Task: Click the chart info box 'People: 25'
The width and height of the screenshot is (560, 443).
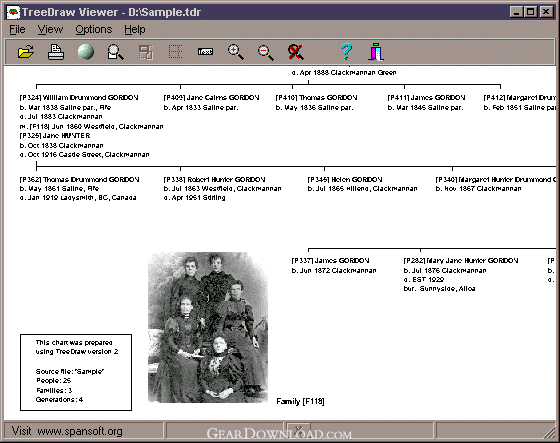Action: [x=54, y=380]
